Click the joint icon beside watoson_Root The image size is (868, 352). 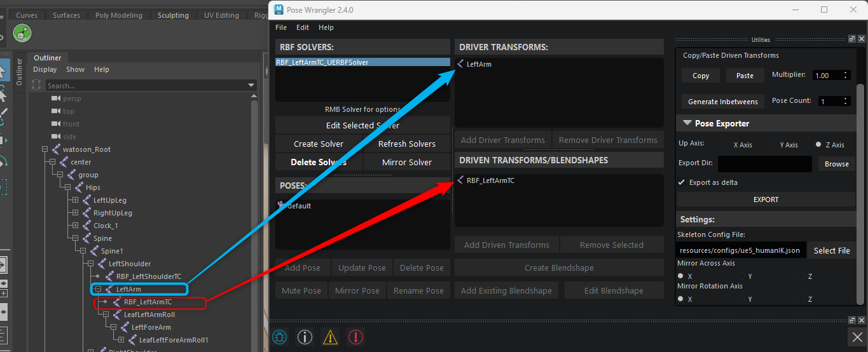tap(56, 149)
